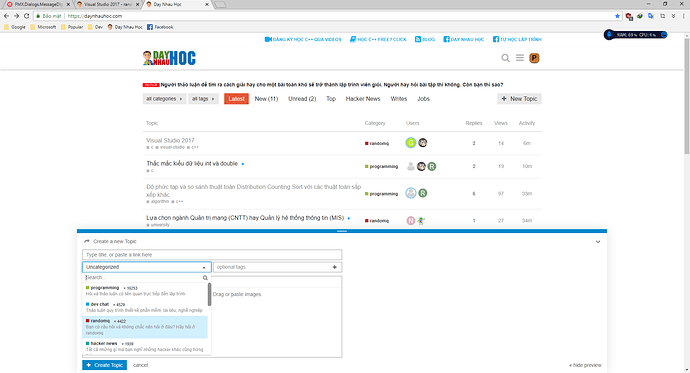Open the Facebook bookmark in bookmarks bar

pyautogui.click(x=160, y=27)
